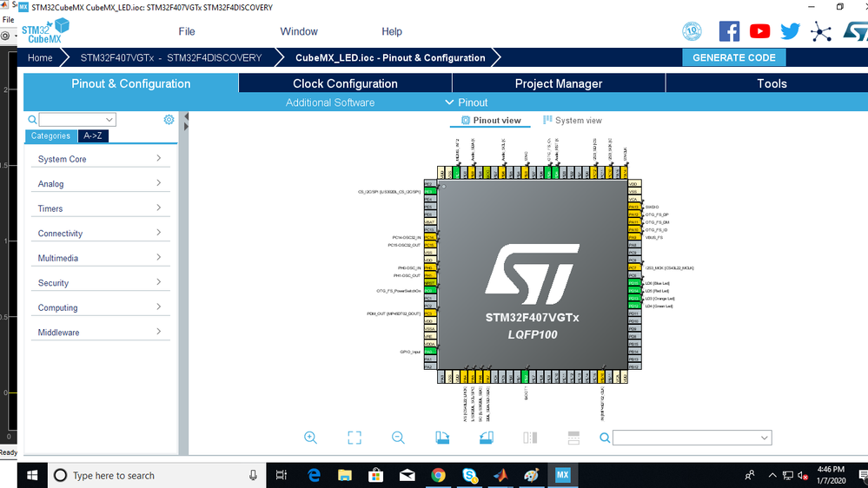Image resolution: width=868 pixels, height=488 pixels.
Task: Expand the Multimedia category
Action: tap(100, 258)
